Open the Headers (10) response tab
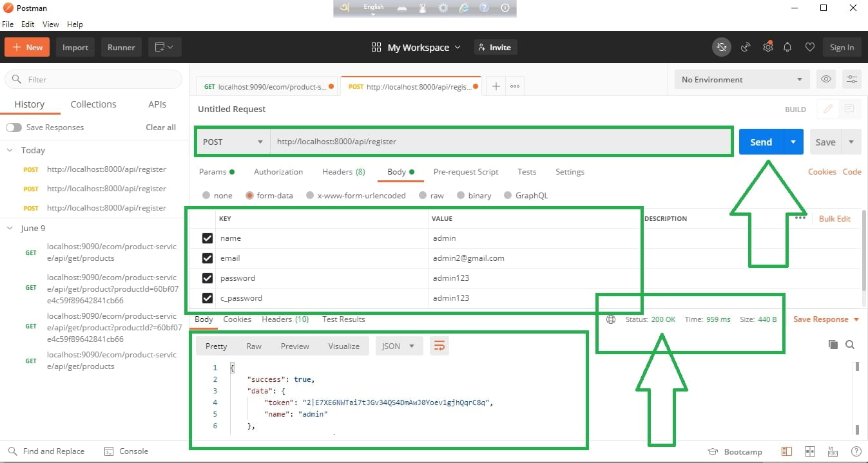868x463 pixels. [285, 319]
